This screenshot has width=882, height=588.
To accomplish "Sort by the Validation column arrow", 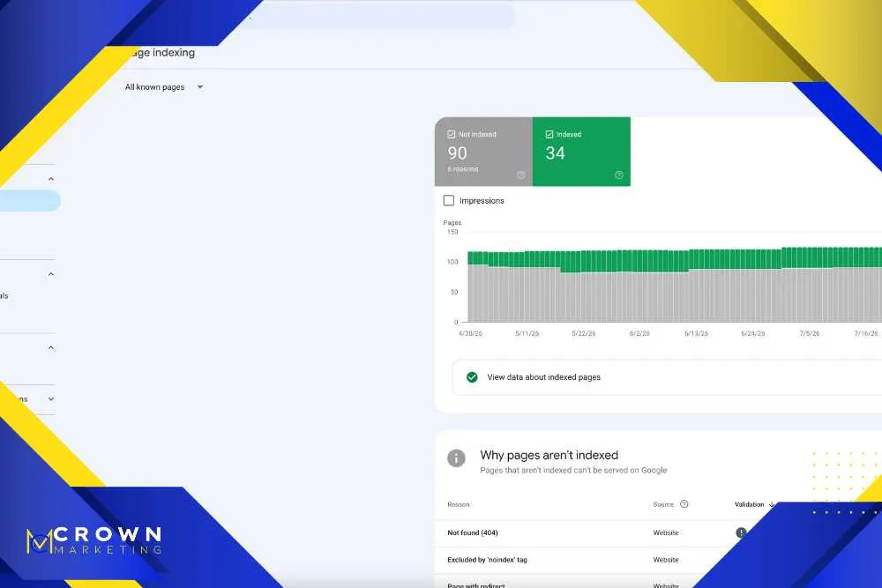I will (771, 505).
